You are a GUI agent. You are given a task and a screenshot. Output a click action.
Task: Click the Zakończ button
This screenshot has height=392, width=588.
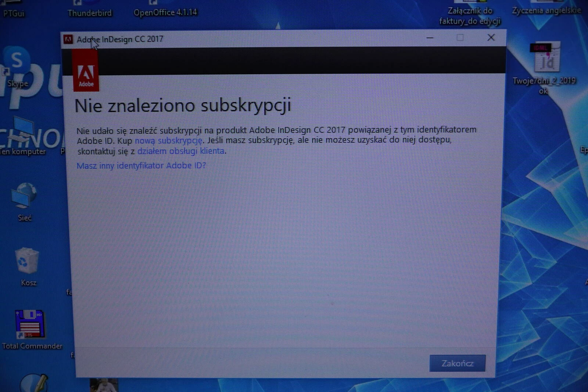pyautogui.click(x=457, y=363)
